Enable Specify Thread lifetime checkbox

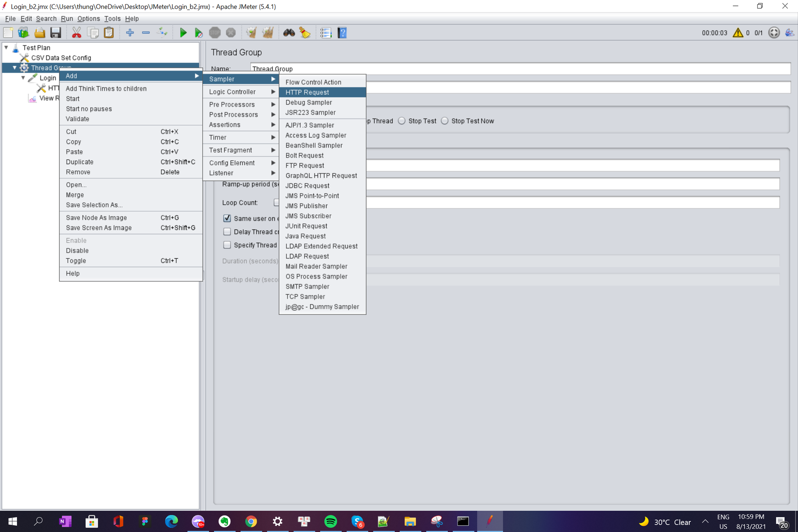227,245
